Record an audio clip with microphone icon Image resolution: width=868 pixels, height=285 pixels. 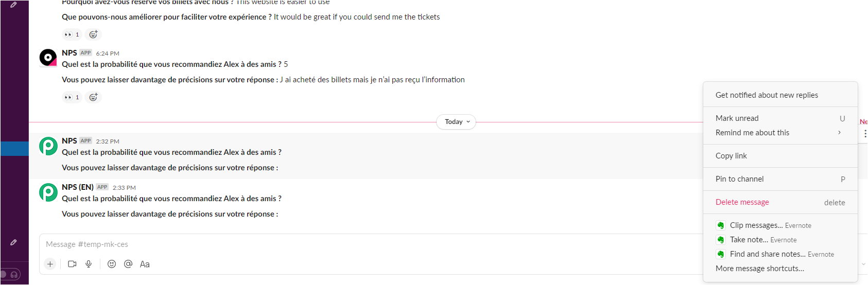click(89, 264)
